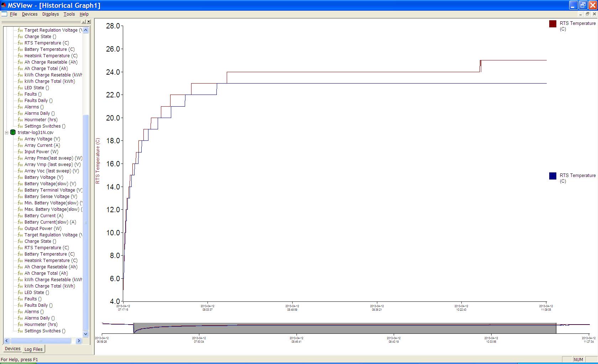Collapse the tristar-log31N.csv tree node
This screenshot has height=364, width=598.
click(6, 133)
